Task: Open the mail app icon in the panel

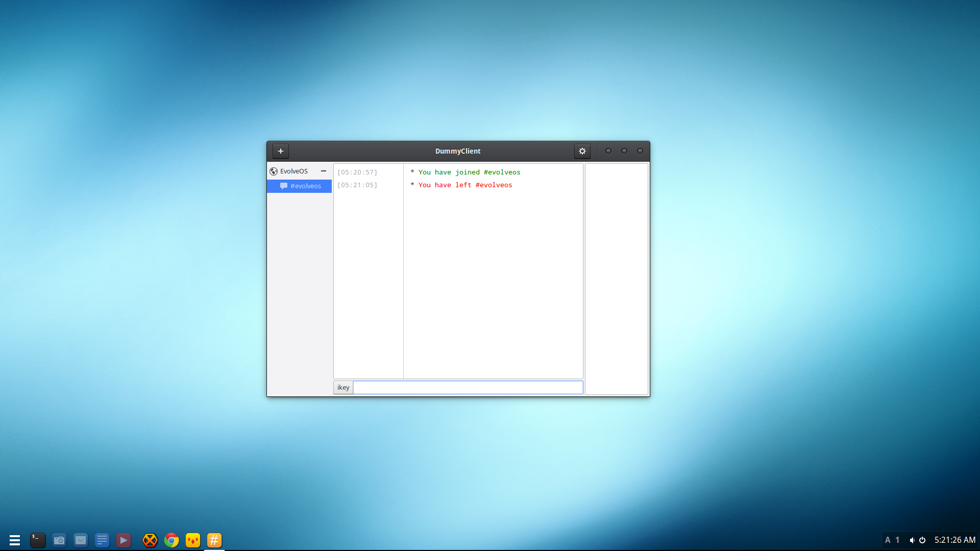Action: 81,540
